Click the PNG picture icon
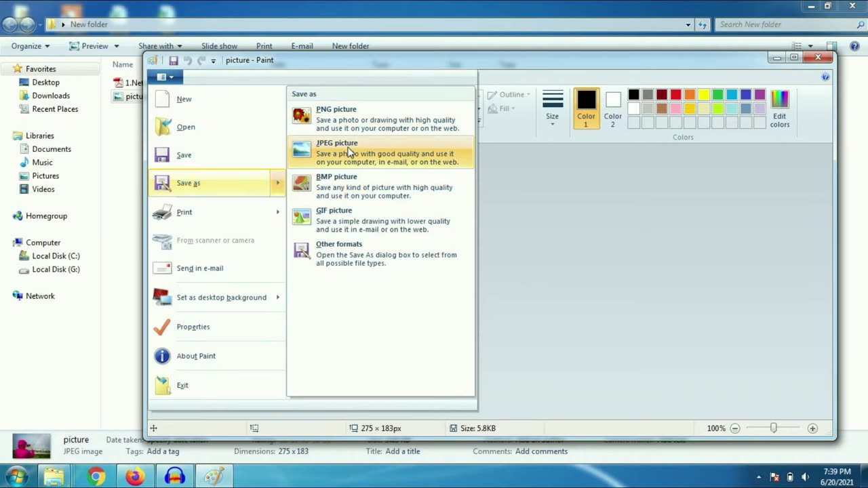868x488 pixels. (x=302, y=116)
